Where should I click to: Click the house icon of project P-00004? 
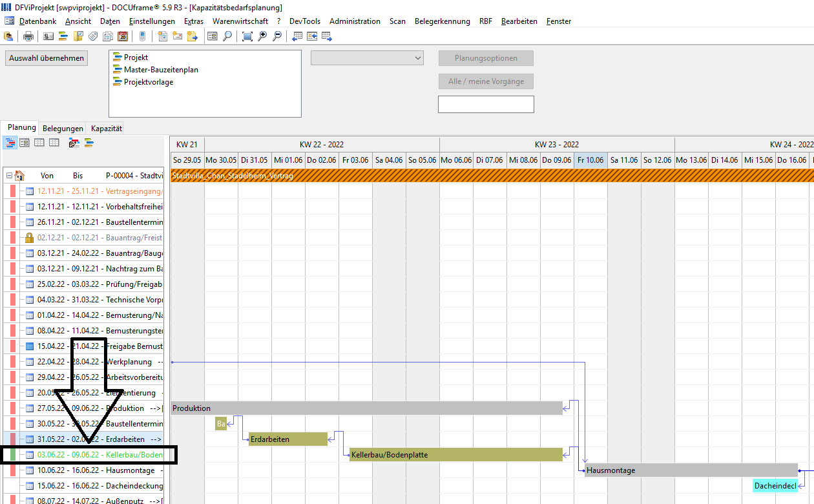click(19, 175)
